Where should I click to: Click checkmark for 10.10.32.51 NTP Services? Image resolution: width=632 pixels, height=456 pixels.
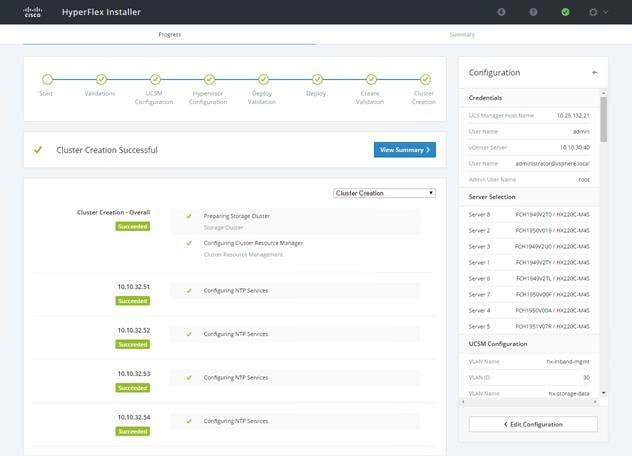tap(189, 291)
